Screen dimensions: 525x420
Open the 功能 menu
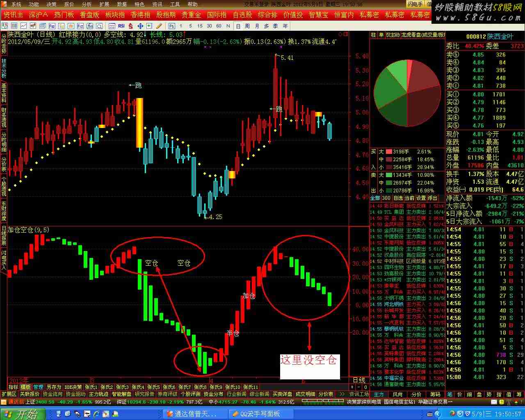[34, 4]
